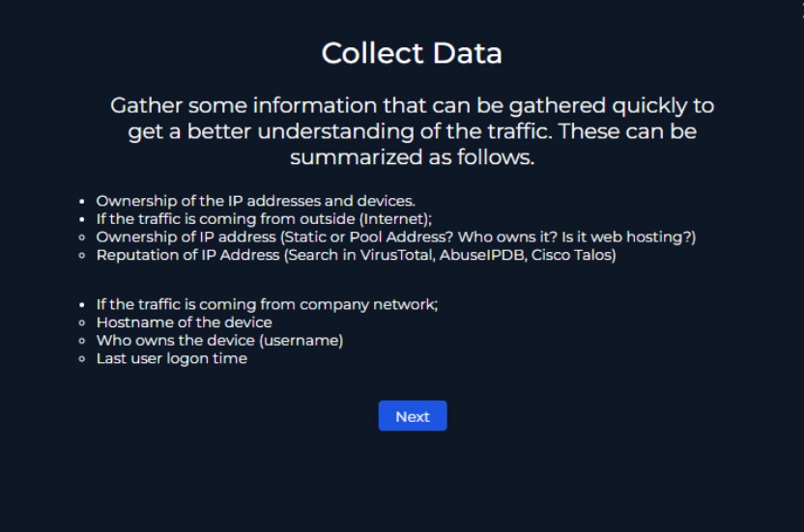Screen dimensions: 804x532
Task: Click 'If the traffic is coming from outside' line
Action: click(x=264, y=219)
